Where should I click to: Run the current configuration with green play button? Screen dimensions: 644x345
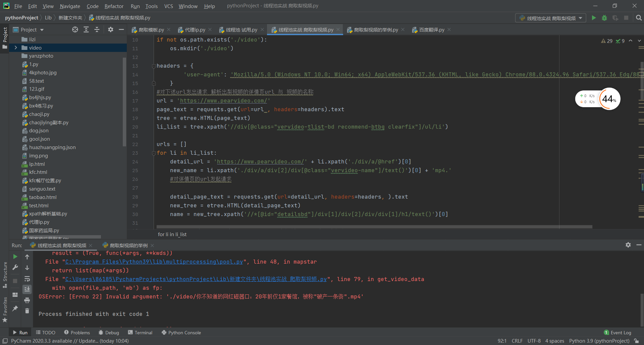tap(594, 18)
